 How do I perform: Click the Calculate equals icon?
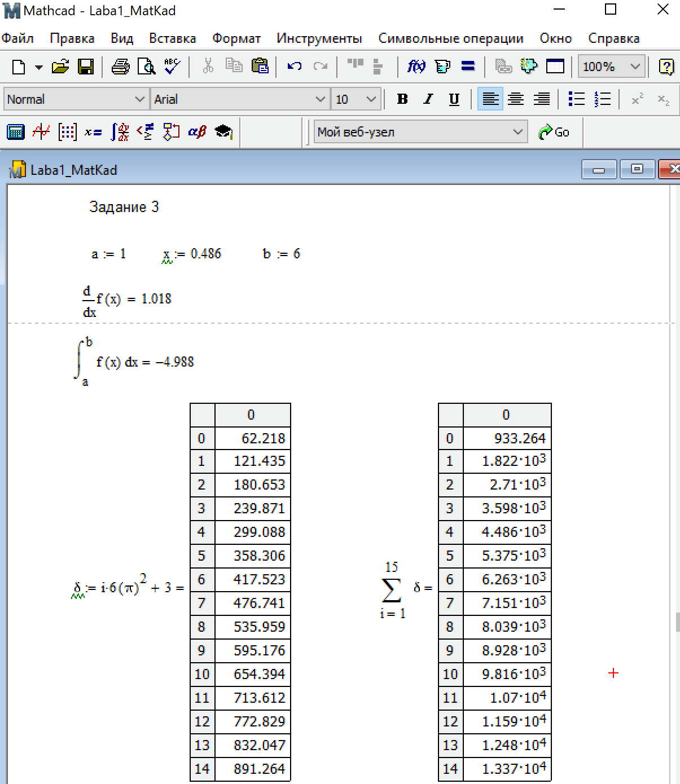coord(468,67)
